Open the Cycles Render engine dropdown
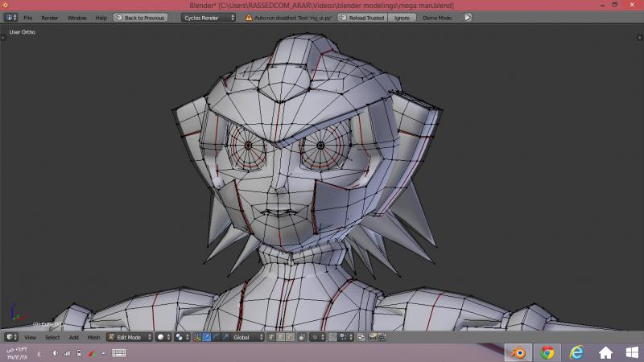Screen dimensions: 644x362 [x=208, y=17]
